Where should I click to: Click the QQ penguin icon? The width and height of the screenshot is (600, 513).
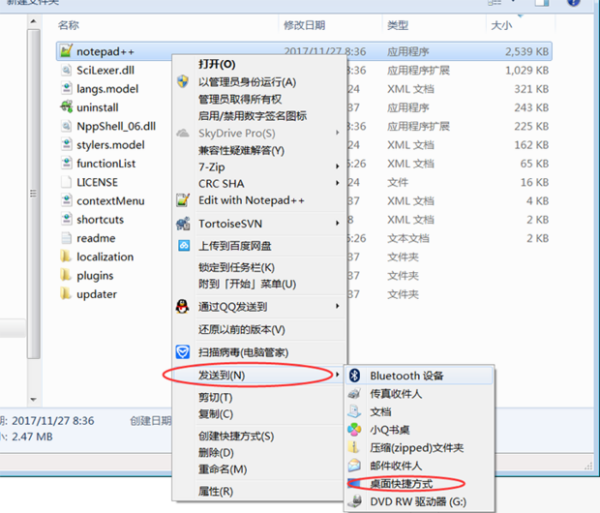[183, 306]
